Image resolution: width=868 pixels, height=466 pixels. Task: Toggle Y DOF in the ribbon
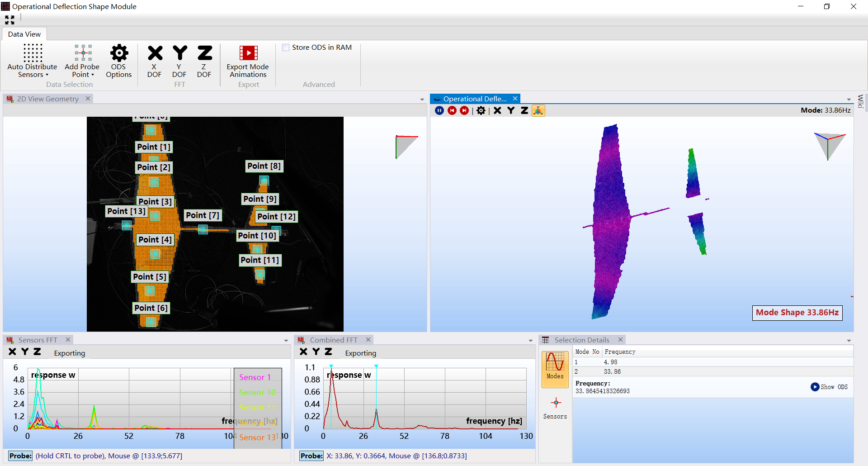[179, 61]
